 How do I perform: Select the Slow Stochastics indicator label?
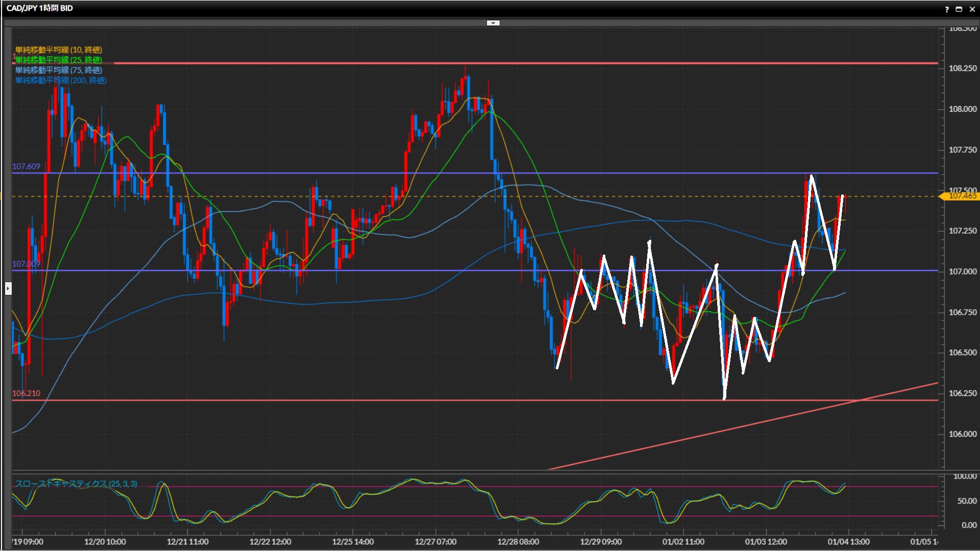[76, 484]
